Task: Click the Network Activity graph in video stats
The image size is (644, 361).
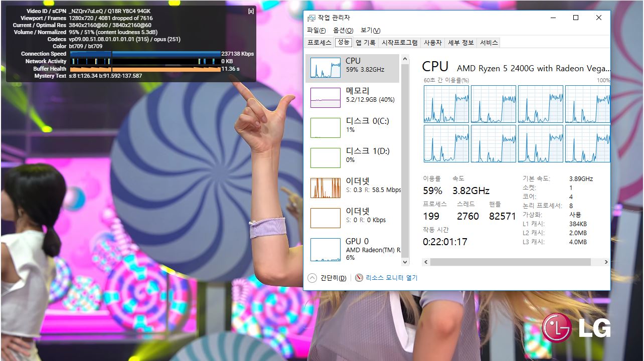Action: [145, 61]
